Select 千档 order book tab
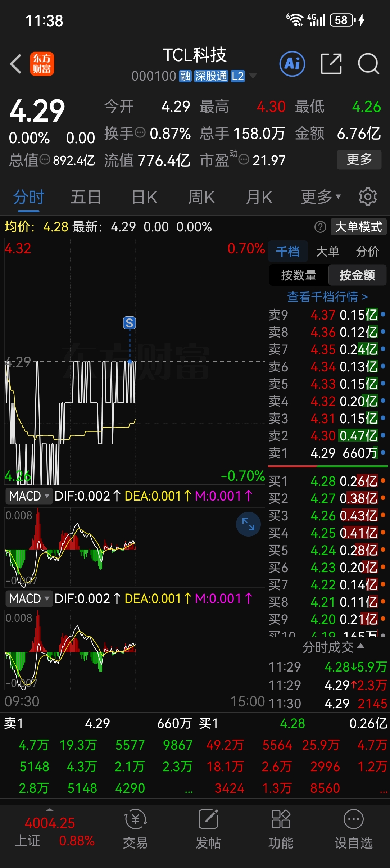390x868 pixels. [x=288, y=251]
